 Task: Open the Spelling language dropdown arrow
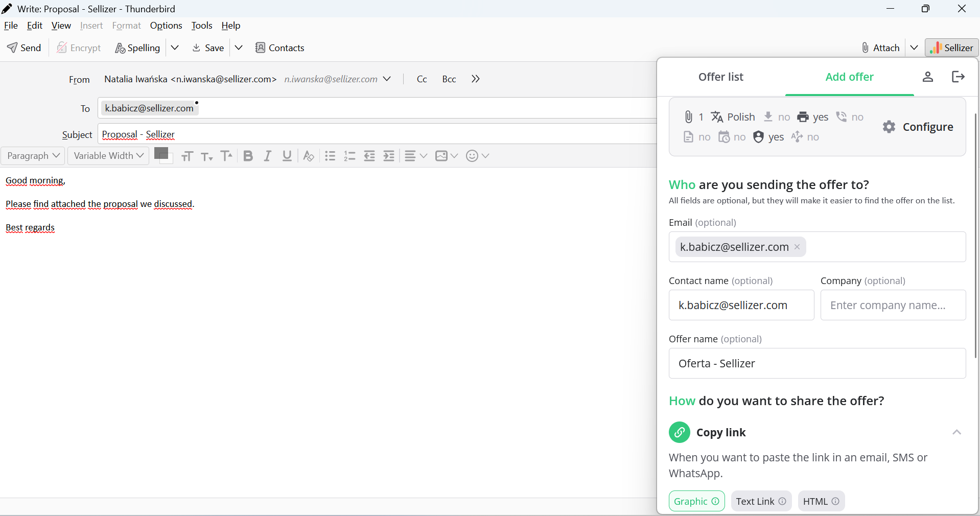tap(175, 48)
